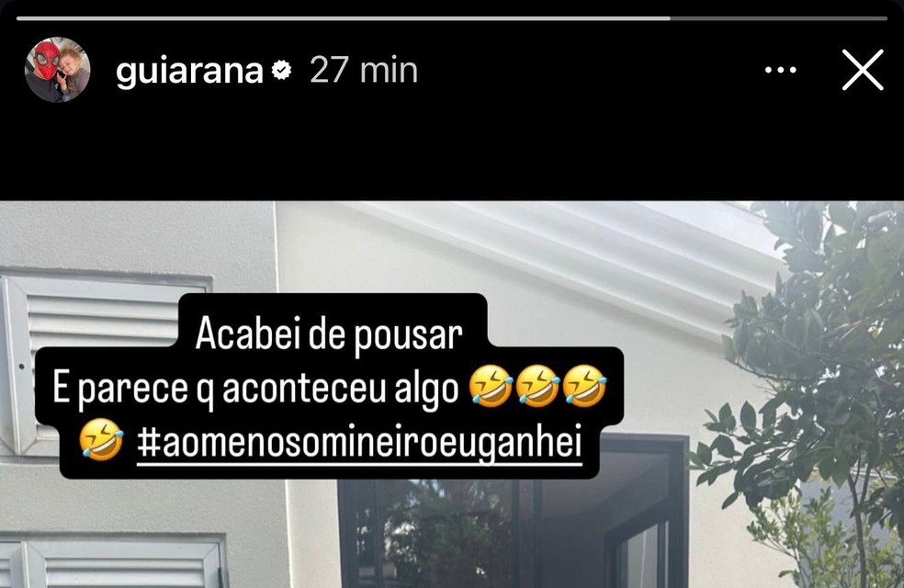
Task: Click the middle laughing emoji after "algo"
Action: pyautogui.click(x=538, y=386)
